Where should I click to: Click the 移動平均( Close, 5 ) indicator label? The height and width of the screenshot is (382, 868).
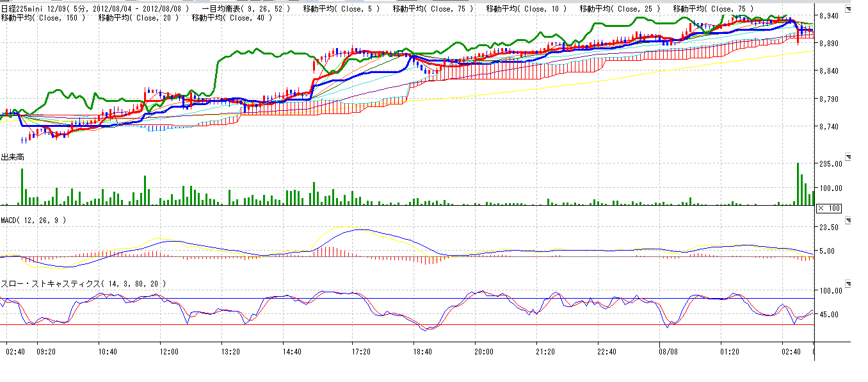click(x=341, y=9)
